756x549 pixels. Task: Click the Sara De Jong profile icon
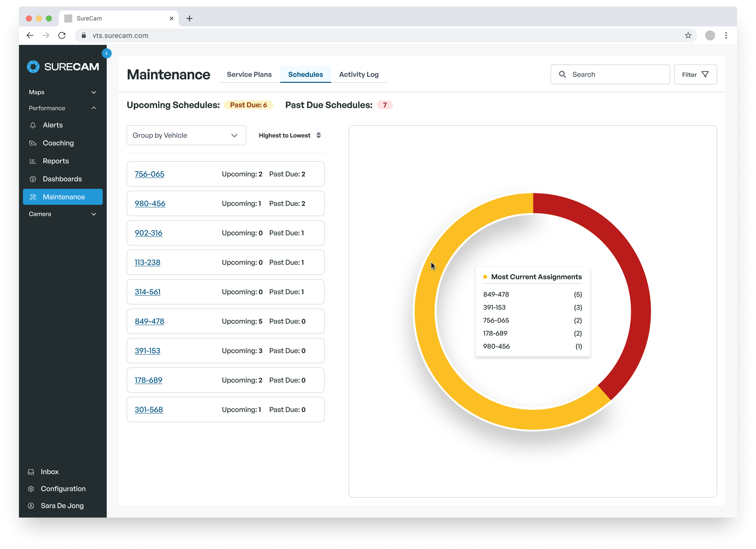(31, 506)
